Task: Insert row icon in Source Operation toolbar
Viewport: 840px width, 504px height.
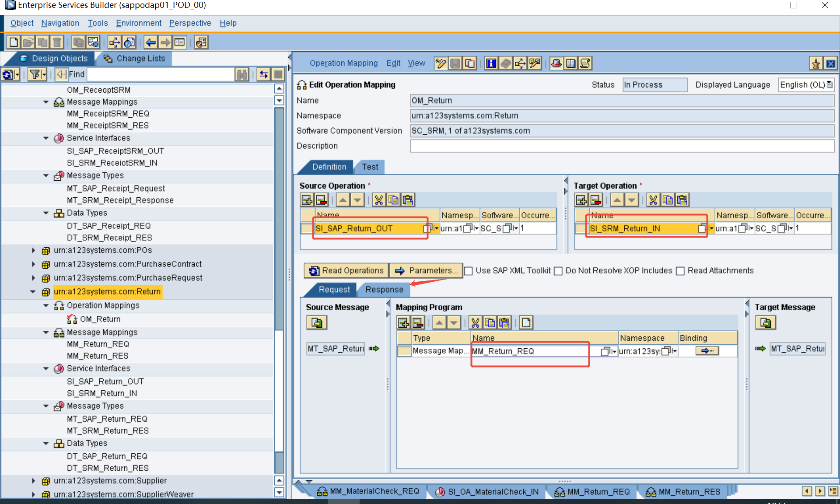Action: (x=307, y=200)
